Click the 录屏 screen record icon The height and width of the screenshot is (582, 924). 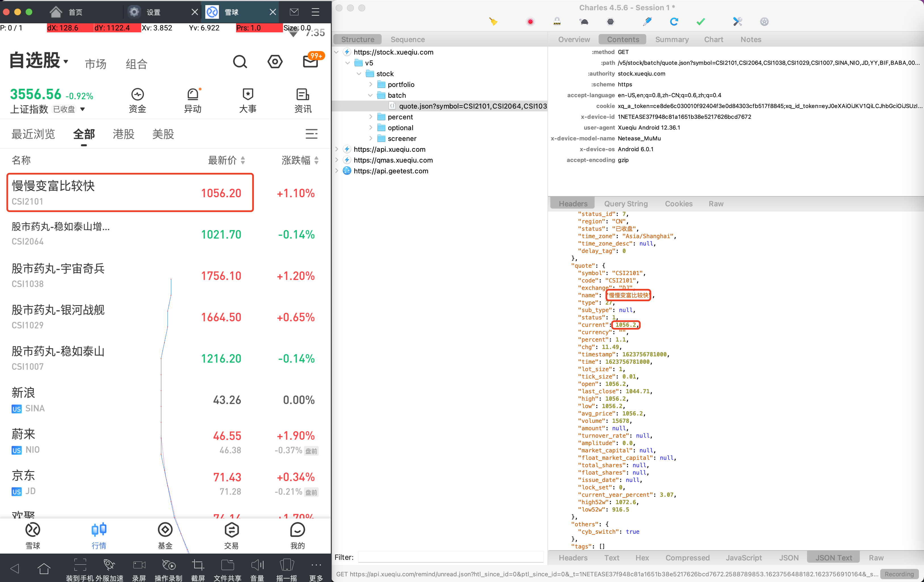tap(139, 565)
